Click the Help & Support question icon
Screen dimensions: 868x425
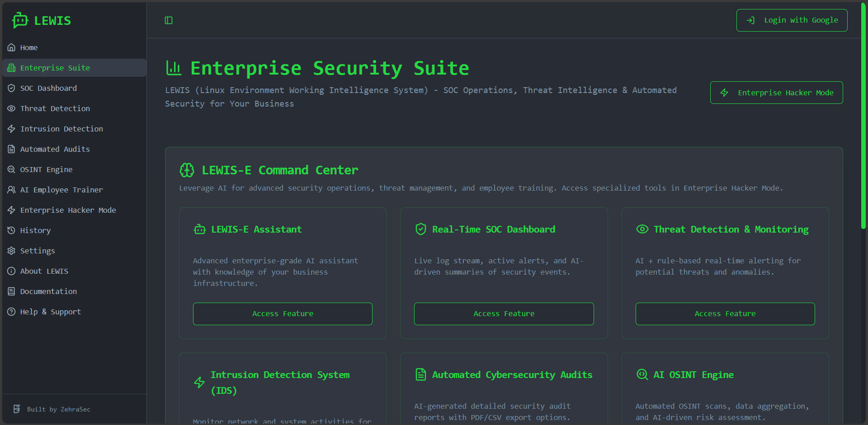pyautogui.click(x=11, y=312)
